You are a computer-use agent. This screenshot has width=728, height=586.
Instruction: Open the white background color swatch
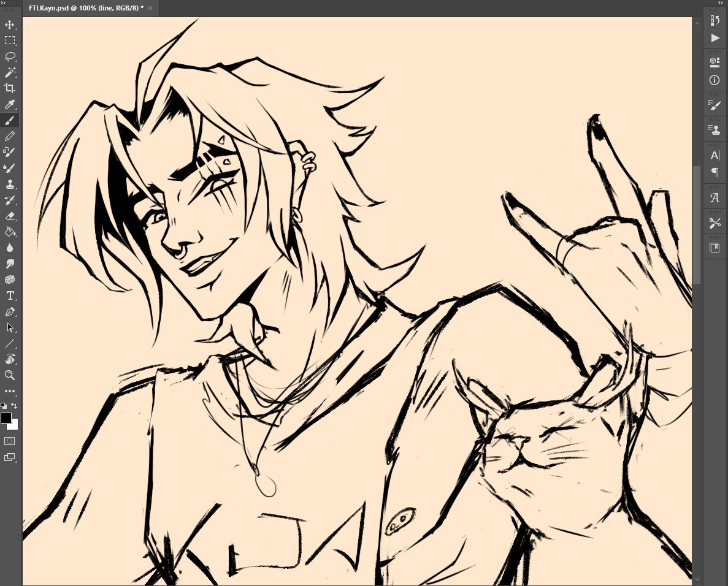click(14, 426)
